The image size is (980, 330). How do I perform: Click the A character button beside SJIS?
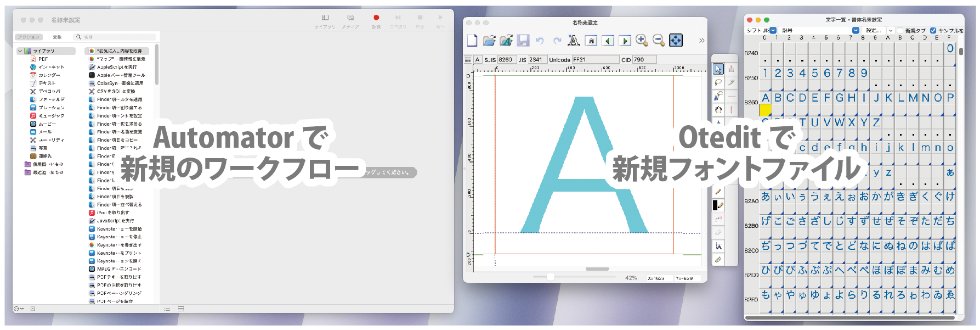point(478,60)
